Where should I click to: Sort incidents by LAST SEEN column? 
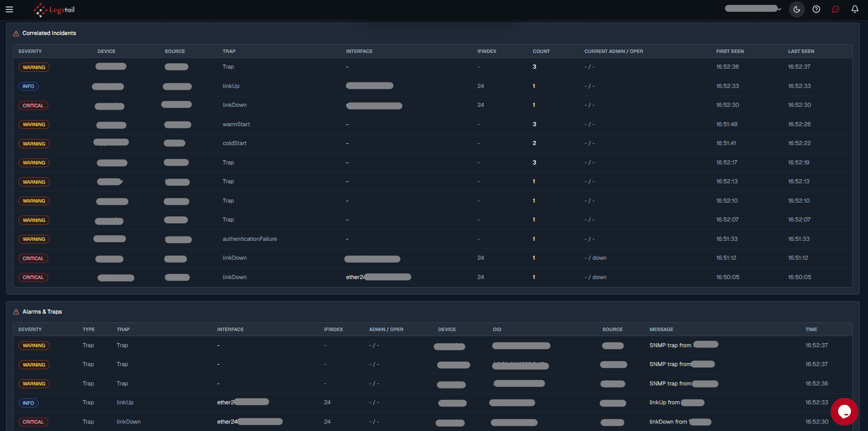coord(801,51)
